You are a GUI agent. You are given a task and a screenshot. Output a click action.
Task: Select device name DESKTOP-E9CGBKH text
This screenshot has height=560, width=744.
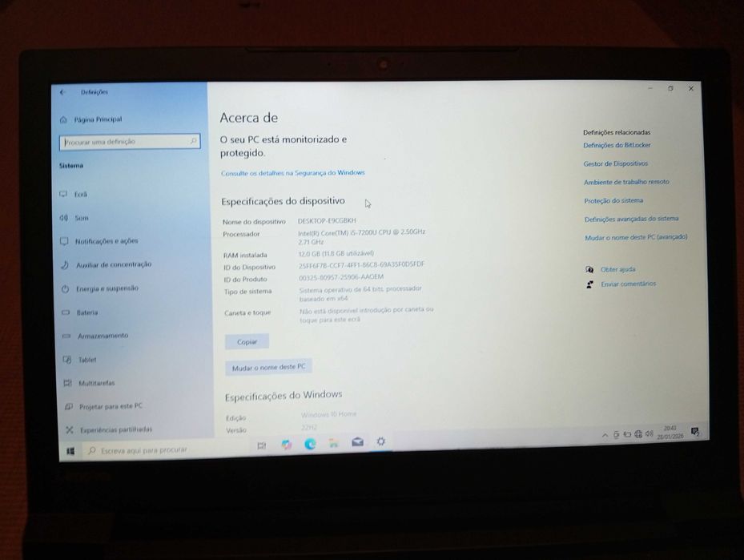point(327,220)
